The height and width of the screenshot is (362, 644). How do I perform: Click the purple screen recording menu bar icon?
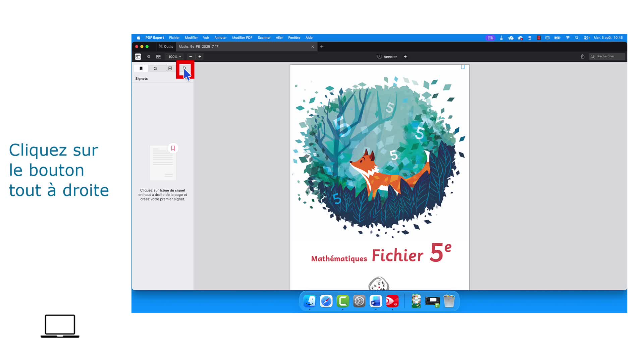(490, 38)
